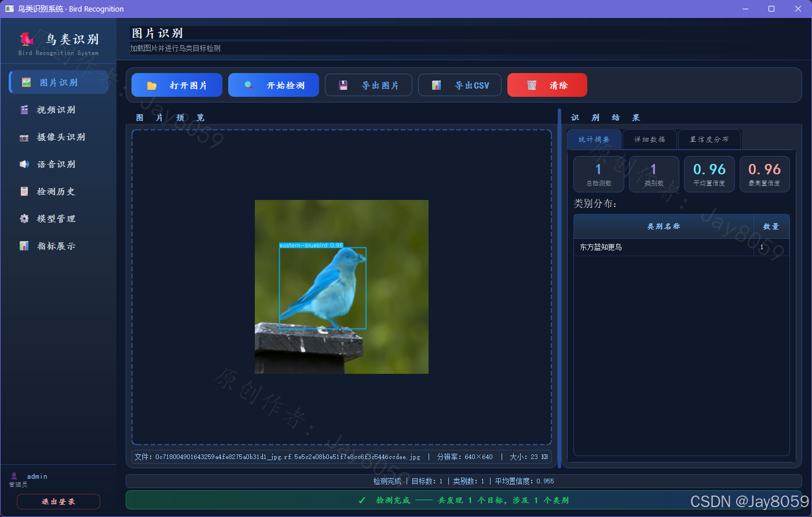
Task: Maximize the Bird Recognition window
Action: point(771,9)
